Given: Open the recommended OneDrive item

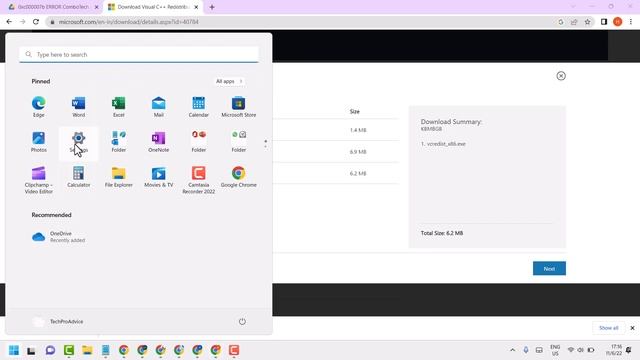Looking at the screenshot, I should click(58, 237).
